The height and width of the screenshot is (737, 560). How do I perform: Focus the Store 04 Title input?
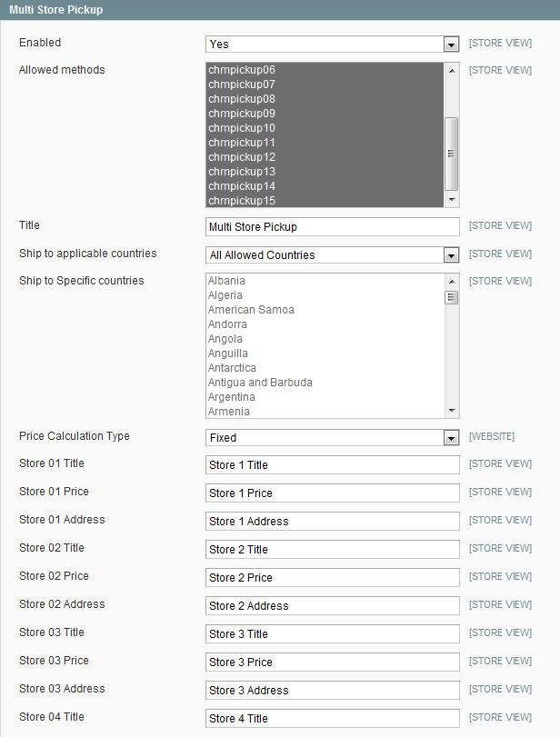coord(333,718)
